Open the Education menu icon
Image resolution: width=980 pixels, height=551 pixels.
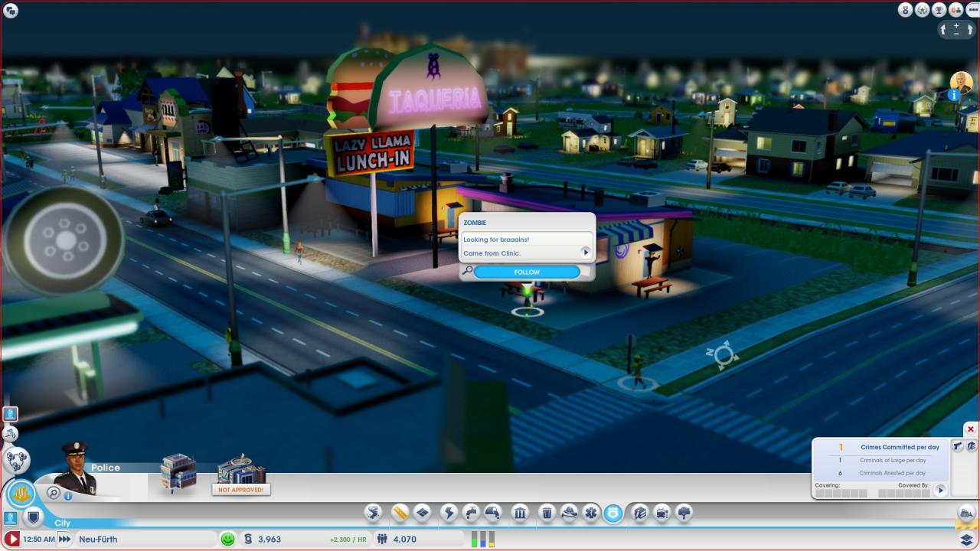(x=640, y=513)
